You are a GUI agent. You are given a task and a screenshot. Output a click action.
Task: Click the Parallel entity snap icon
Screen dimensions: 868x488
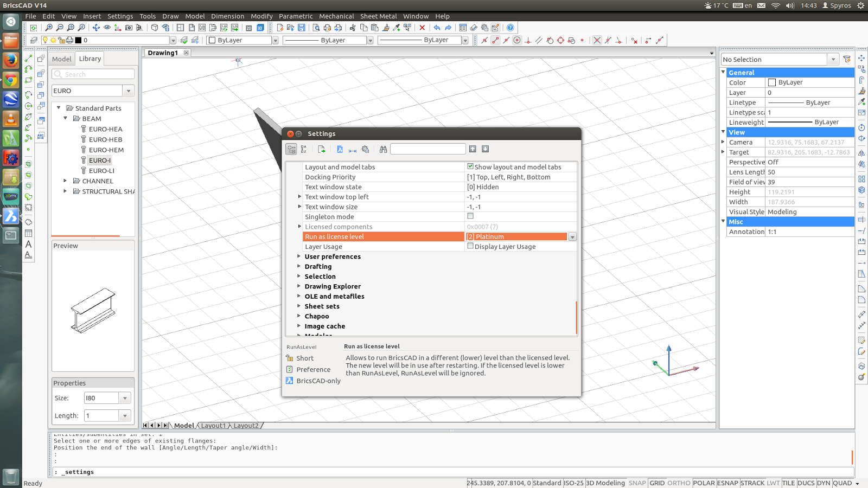tap(539, 40)
